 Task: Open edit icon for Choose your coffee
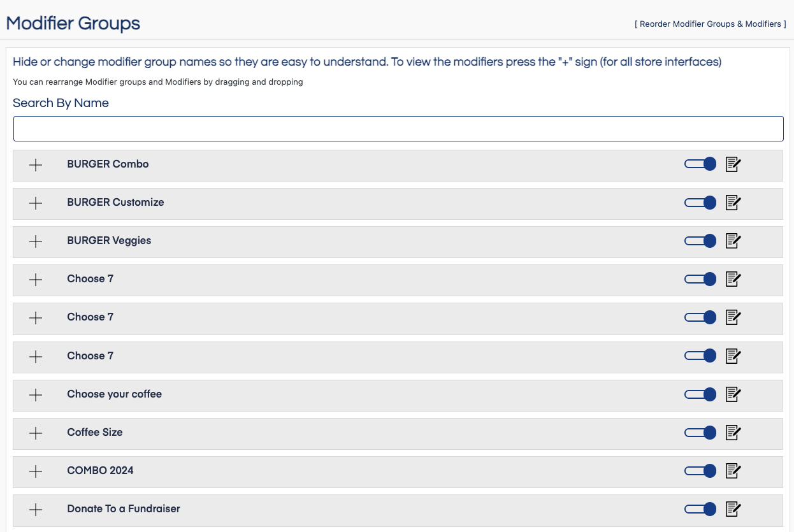733,394
